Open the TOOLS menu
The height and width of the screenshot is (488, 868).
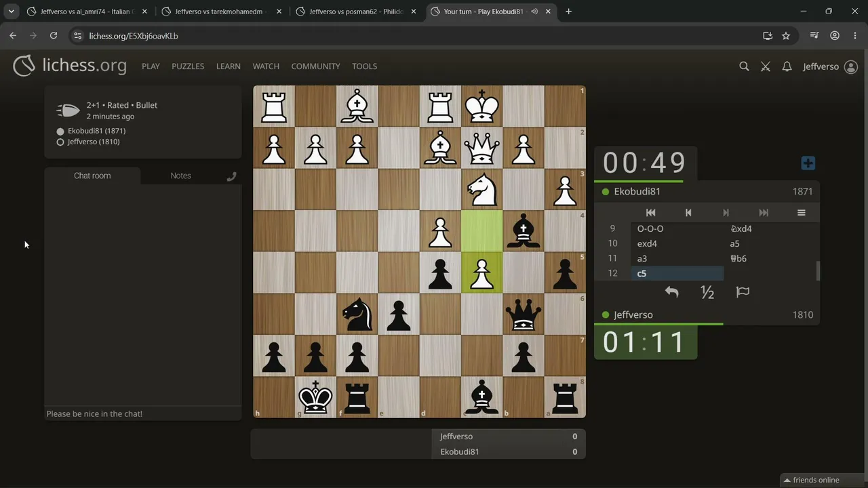pyautogui.click(x=364, y=66)
